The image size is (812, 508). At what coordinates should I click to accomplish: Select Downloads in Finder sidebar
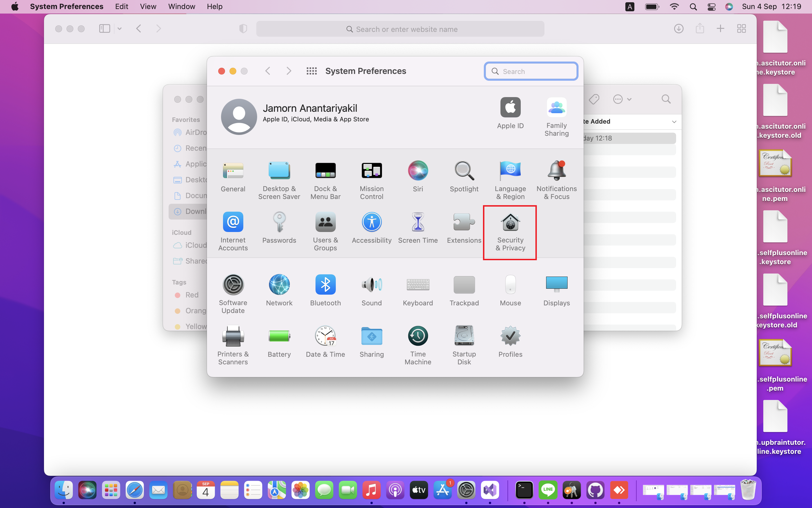point(188,211)
